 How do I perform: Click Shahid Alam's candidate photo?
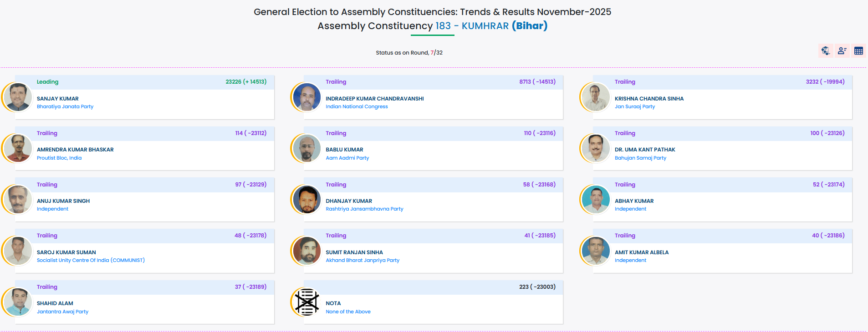coord(18,302)
